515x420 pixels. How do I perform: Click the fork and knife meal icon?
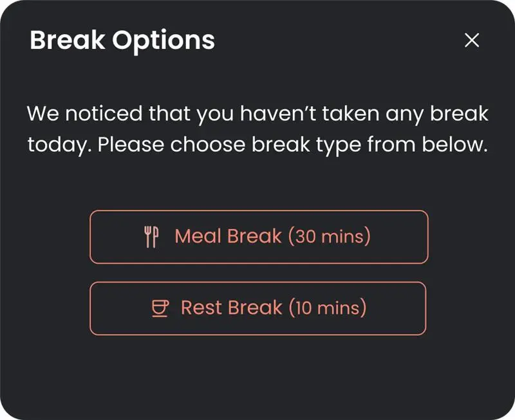pos(151,237)
